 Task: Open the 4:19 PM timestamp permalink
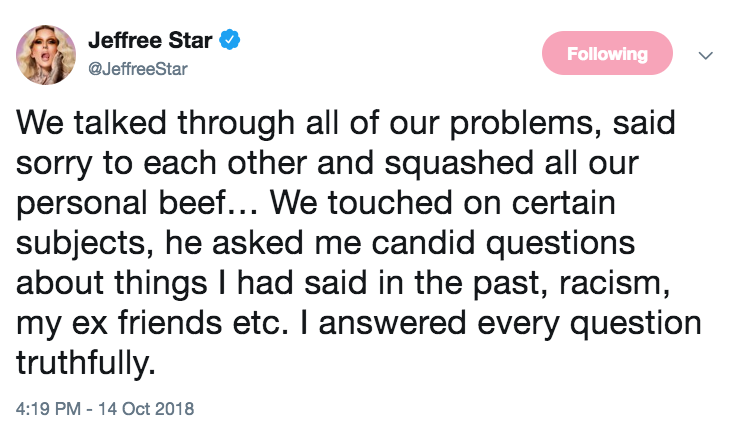(x=48, y=409)
